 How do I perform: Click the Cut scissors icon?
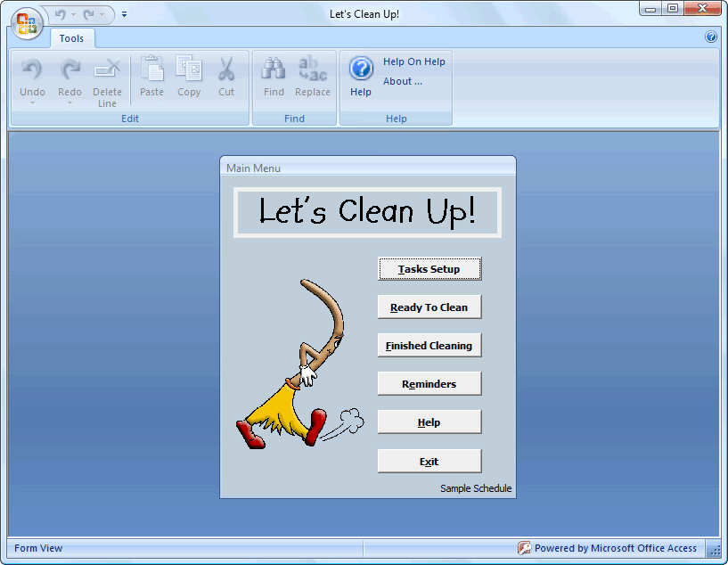click(226, 69)
